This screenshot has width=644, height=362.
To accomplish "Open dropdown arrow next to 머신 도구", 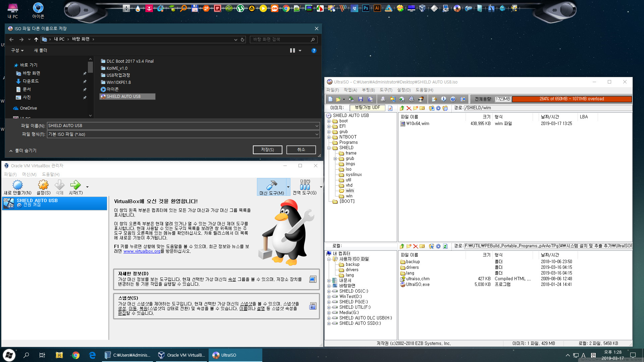I will (288, 187).
